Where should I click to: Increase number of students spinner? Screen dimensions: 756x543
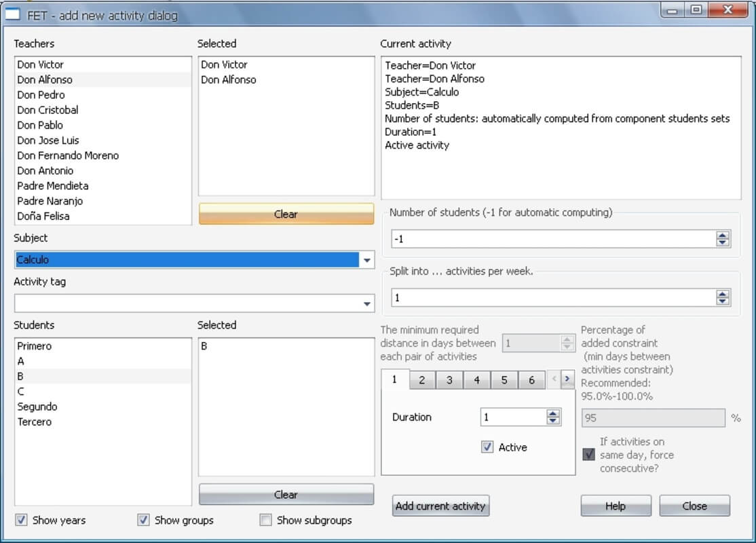(723, 235)
